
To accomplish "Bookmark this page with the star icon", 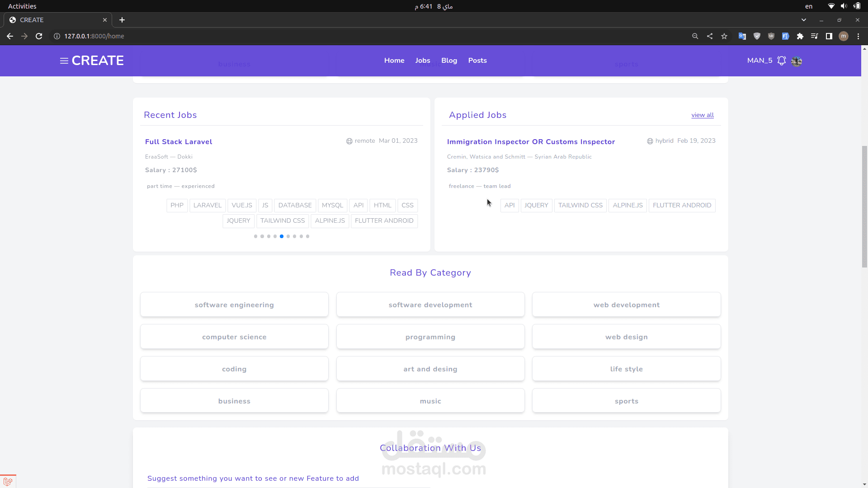I will [724, 36].
